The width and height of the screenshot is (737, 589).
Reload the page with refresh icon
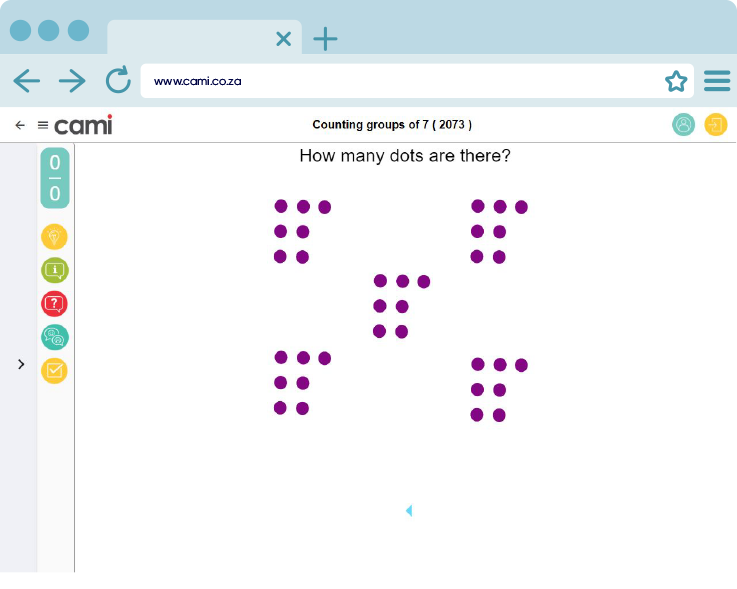pos(118,81)
